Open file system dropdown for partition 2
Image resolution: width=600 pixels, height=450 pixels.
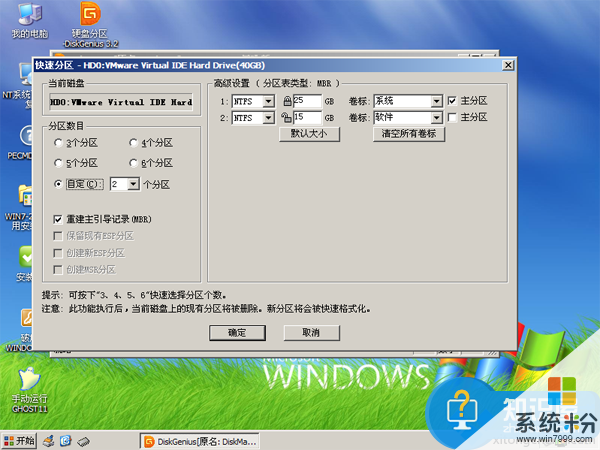(x=269, y=118)
